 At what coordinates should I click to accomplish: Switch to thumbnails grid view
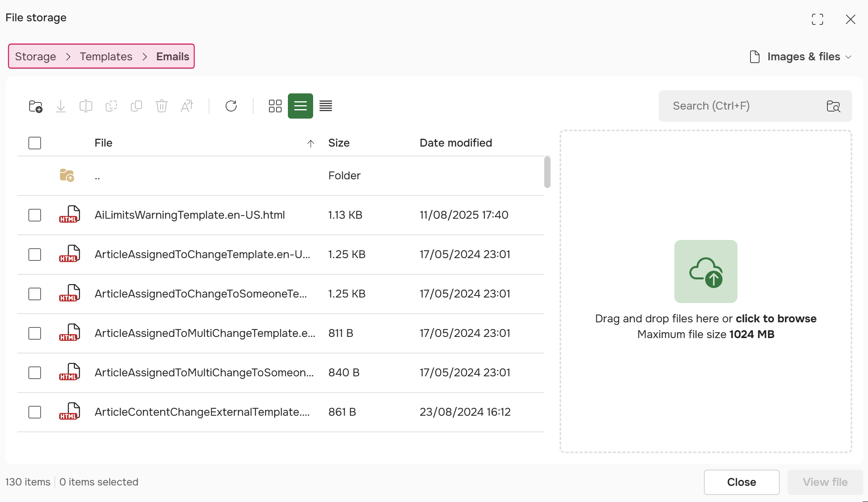click(x=275, y=106)
